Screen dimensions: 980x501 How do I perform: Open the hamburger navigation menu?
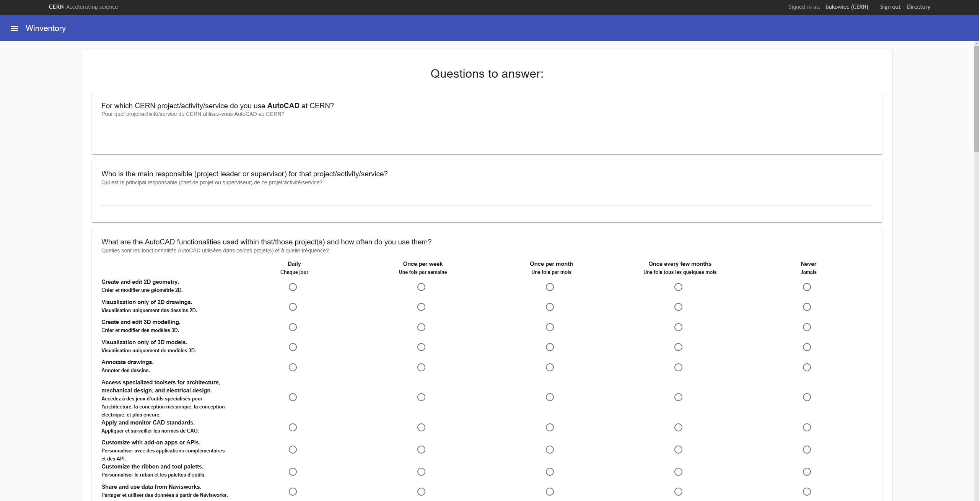[14, 28]
